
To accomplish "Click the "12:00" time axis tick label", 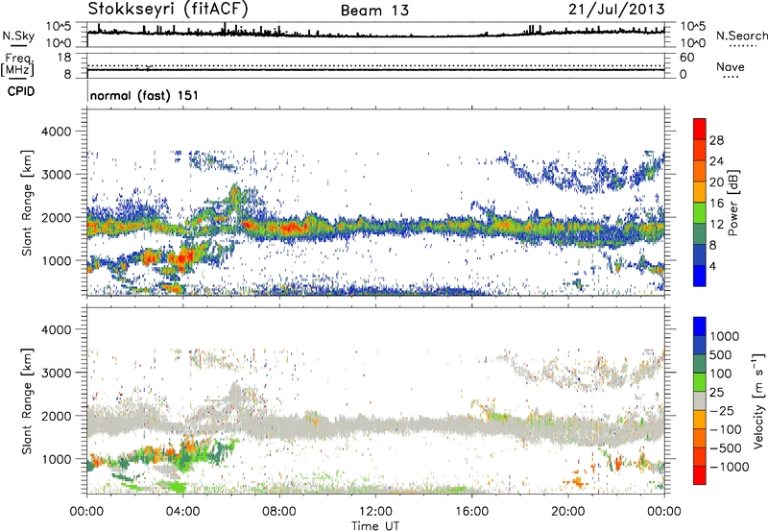I will 375,512.
